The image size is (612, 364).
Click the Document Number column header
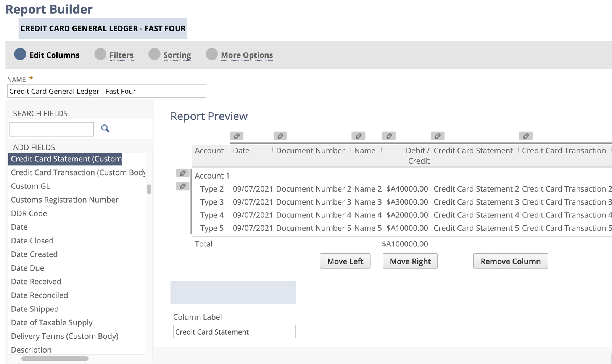(x=311, y=151)
